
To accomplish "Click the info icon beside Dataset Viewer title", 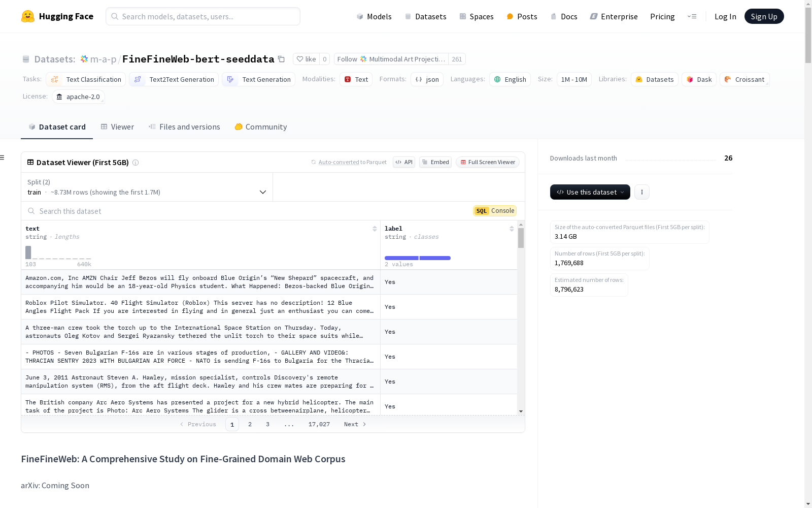I will click(136, 163).
